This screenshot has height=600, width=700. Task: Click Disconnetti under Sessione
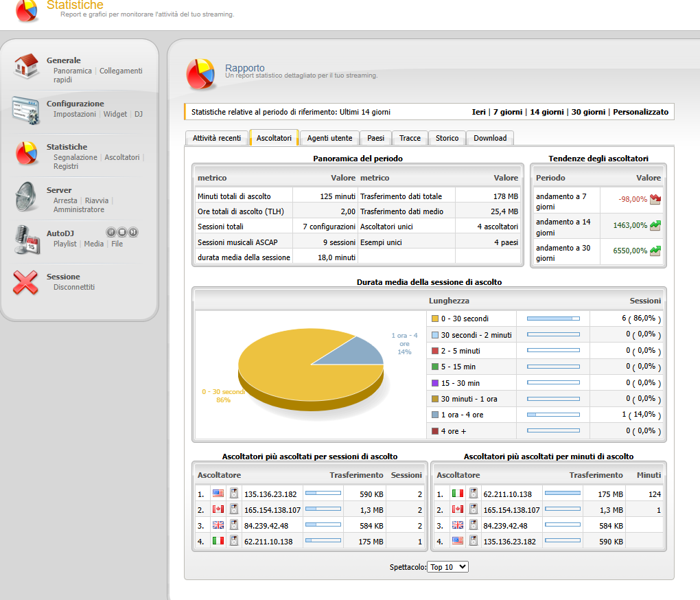[x=74, y=287]
